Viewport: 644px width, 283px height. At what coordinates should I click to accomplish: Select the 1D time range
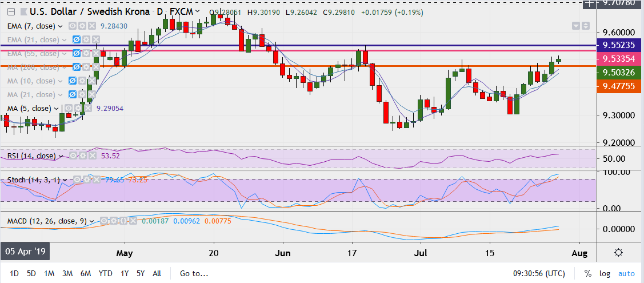click(x=14, y=273)
